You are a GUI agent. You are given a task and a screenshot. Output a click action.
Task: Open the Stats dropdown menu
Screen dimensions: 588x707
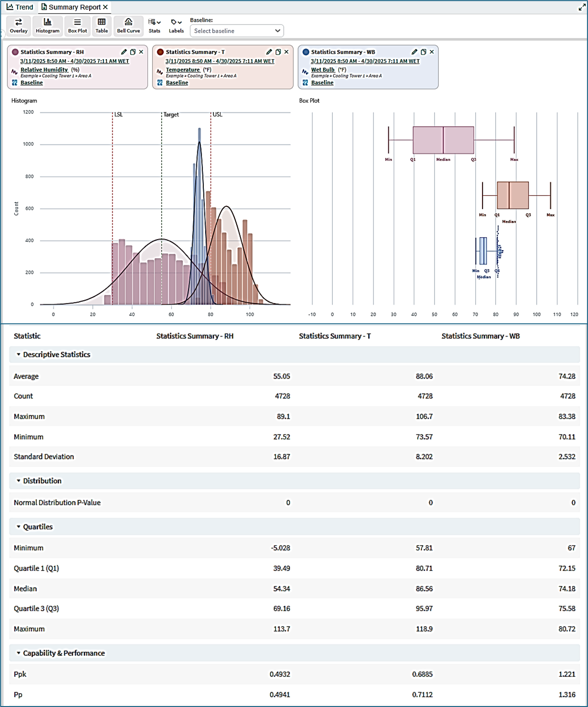tap(154, 25)
